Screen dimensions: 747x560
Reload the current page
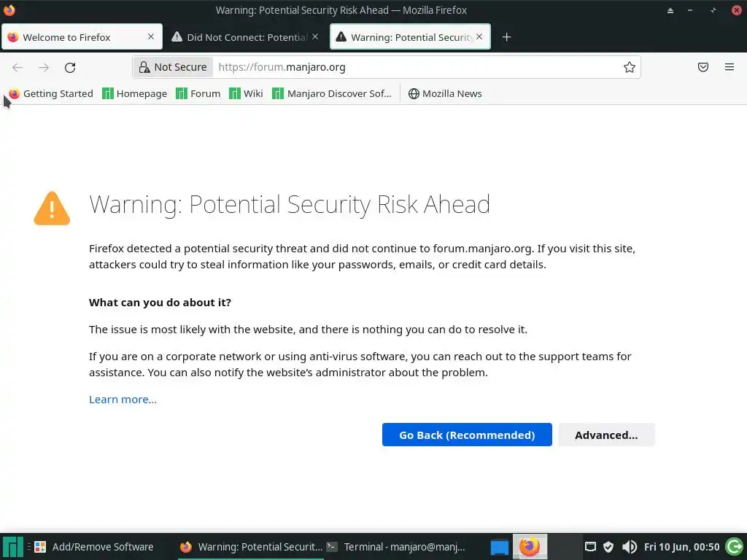coord(70,67)
